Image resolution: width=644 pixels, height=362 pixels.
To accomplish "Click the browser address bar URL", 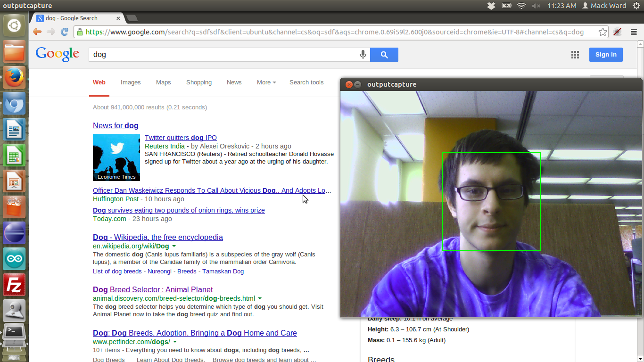I will coord(335,32).
